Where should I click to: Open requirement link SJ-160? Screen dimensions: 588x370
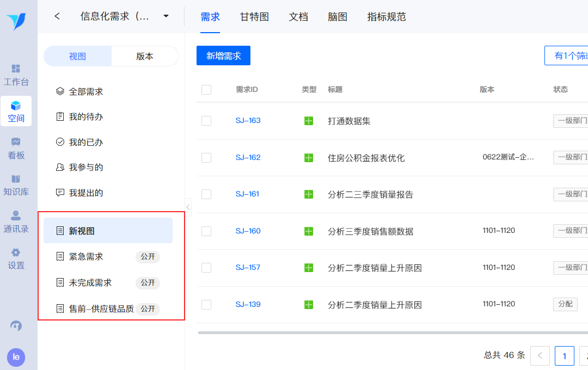[248, 231]
